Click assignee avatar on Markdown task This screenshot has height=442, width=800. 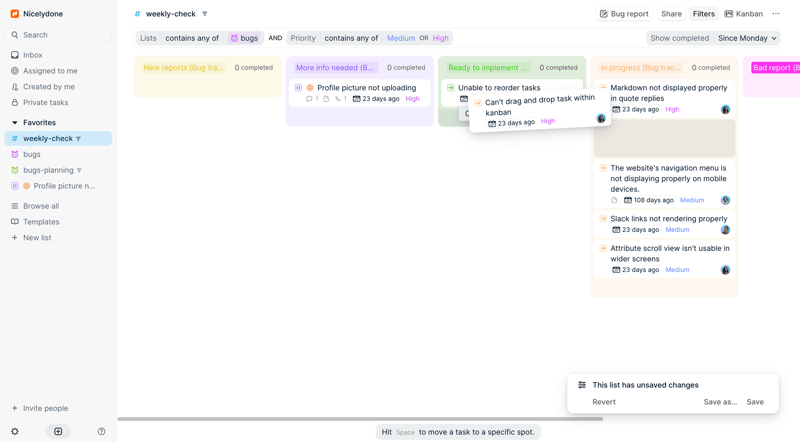coord(725,109)
